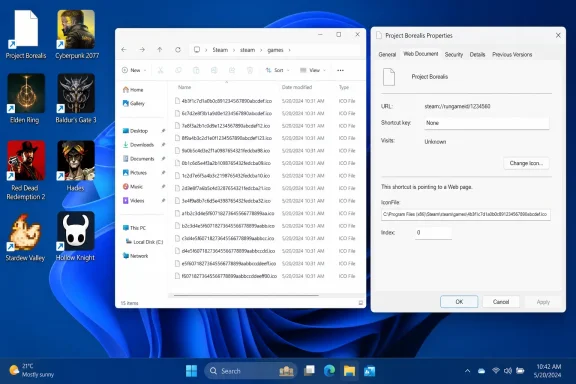Screen dimensions: 576x384
Task: Open Task View on taskbar
Action: click(309, 371)
